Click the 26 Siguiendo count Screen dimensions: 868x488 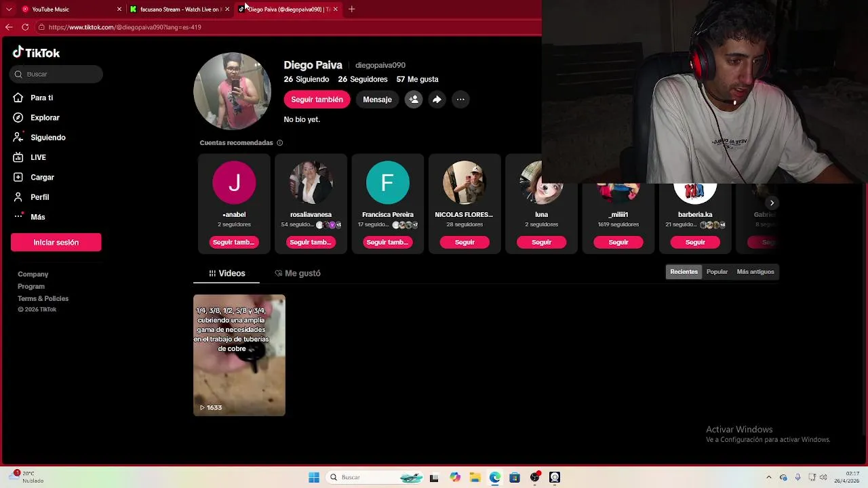pos(307,79)
